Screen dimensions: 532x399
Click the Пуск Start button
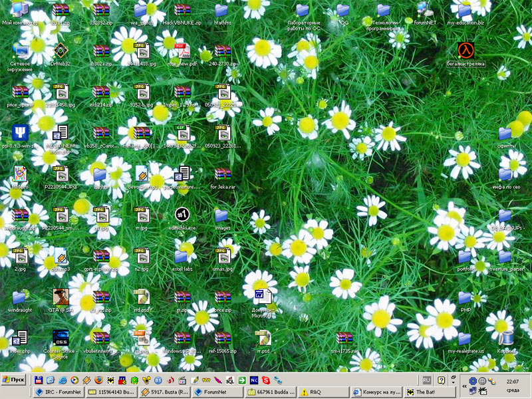[14, 380]
